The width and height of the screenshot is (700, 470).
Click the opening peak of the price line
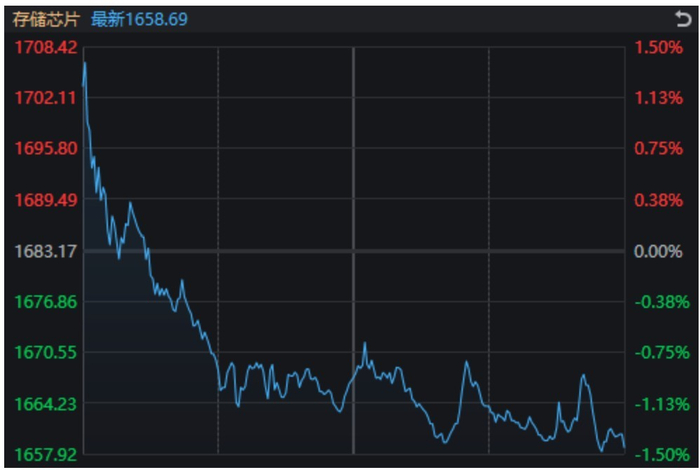(85, 63)
